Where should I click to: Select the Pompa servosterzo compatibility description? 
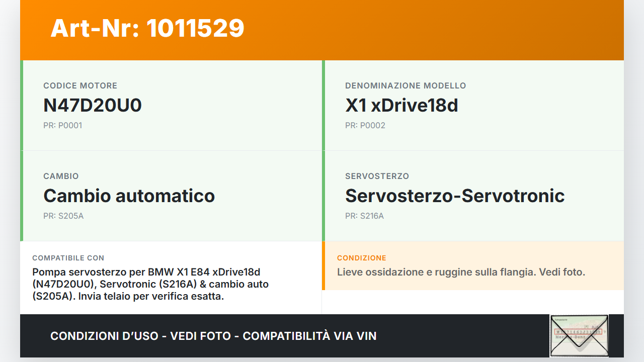click(150, 284)
